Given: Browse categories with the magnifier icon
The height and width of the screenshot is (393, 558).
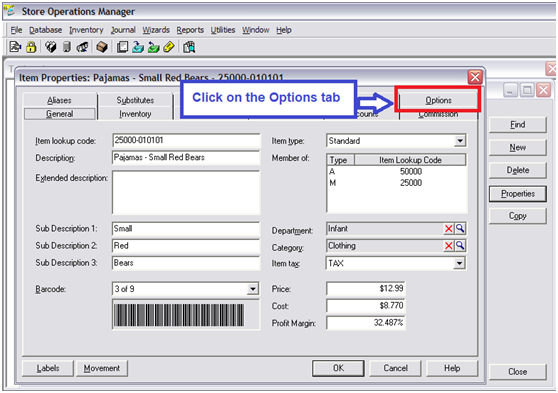Looking at the screenshot, I should click(x=460, y=245).
